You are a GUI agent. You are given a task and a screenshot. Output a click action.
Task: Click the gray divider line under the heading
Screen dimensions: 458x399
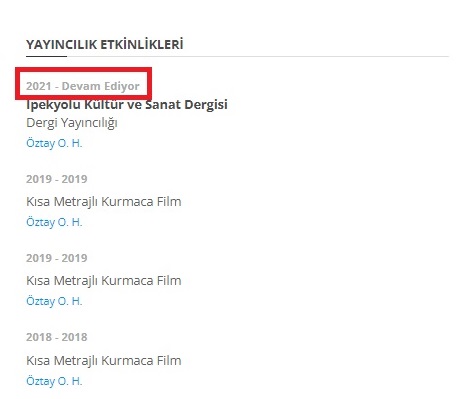[x=258, y=56]
